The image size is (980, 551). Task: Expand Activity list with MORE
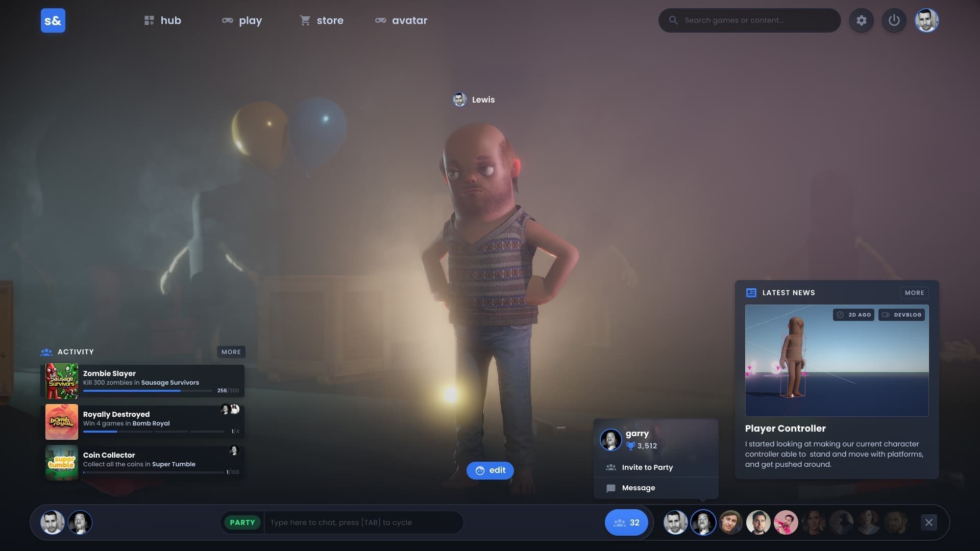231,352
